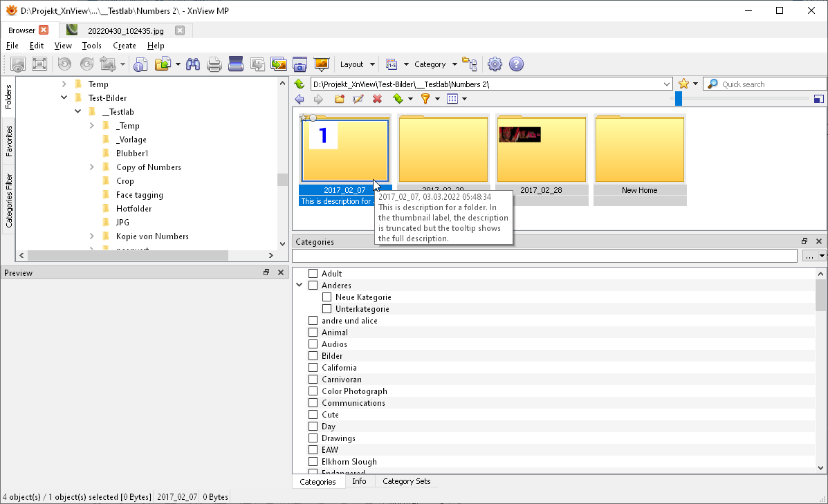Start slideshow using the projector screen icon
Viewport: 828px width, 504px height.
[321, 64]
